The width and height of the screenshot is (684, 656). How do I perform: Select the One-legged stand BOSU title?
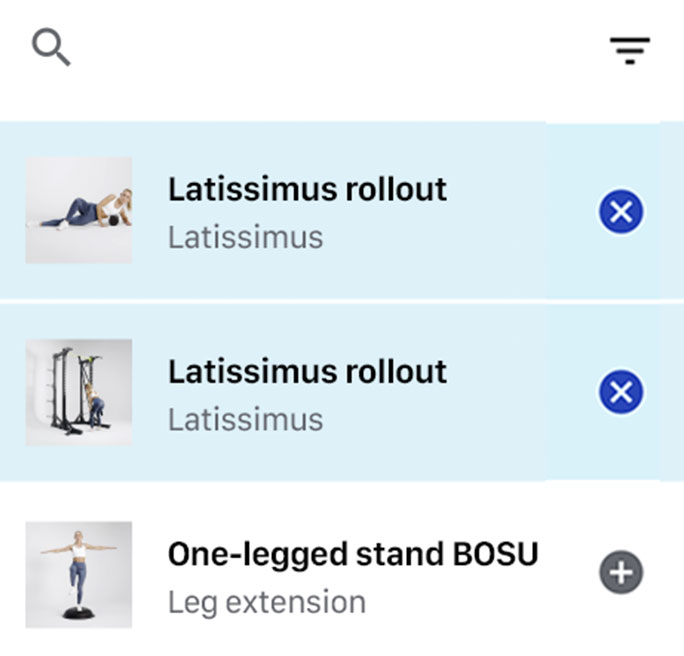click(x=353, y=554)
